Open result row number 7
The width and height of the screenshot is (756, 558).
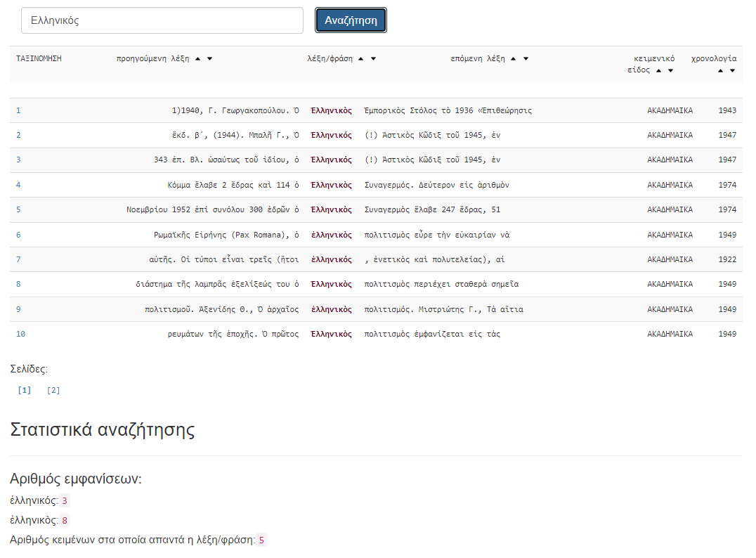(x=18, y=259)
